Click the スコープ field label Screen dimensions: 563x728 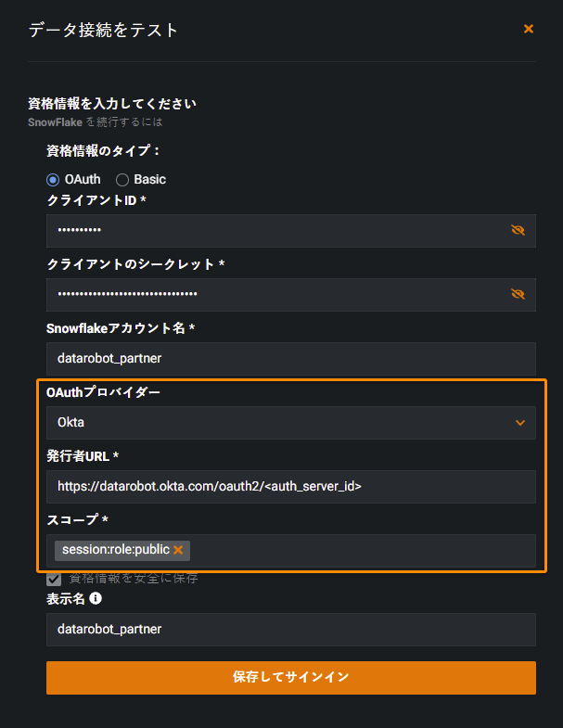tap(78, 519)
